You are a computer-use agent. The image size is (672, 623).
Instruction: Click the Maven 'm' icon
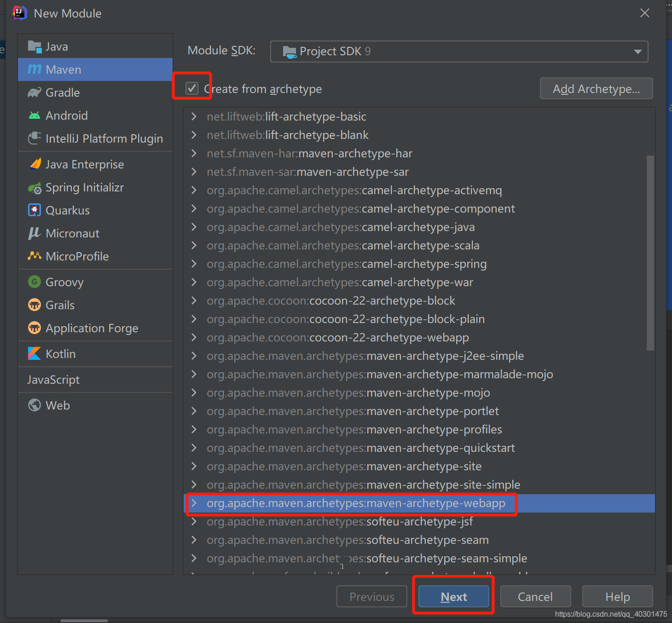pos(35,69)
